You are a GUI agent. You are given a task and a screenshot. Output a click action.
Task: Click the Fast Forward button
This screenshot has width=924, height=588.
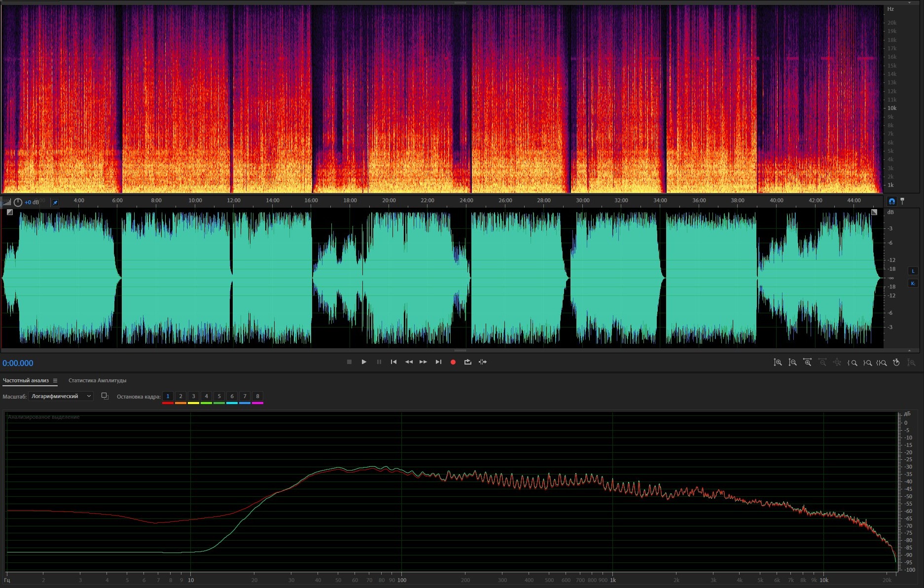pyautogui.click(x=423, y=362)
